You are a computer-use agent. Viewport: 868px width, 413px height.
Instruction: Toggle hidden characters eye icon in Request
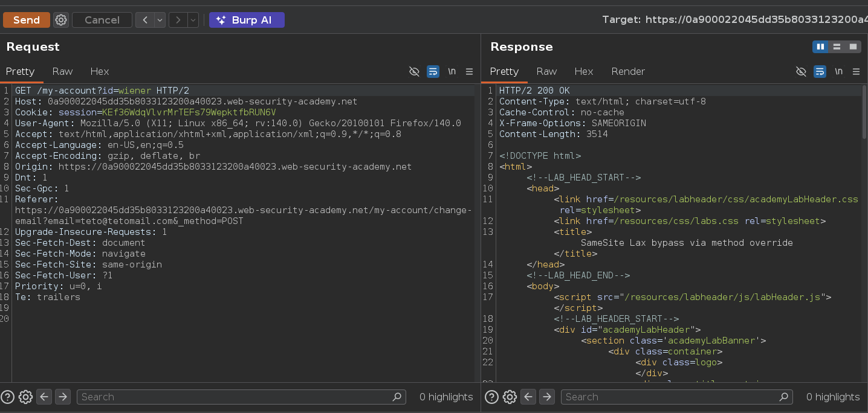coord(414,71)
